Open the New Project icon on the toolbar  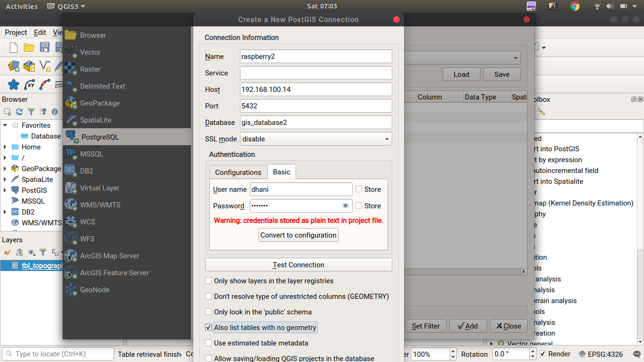[13, 47]
